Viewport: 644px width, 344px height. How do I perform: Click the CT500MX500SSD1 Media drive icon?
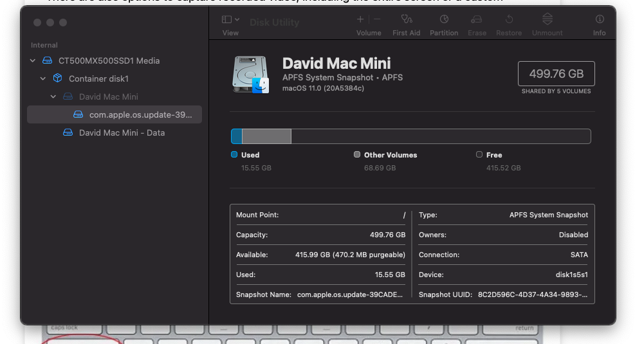[x=47, y=60]
